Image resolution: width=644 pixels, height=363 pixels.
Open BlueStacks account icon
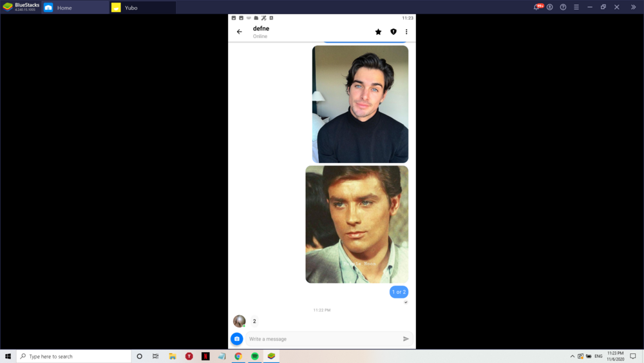tap(550, 7)
